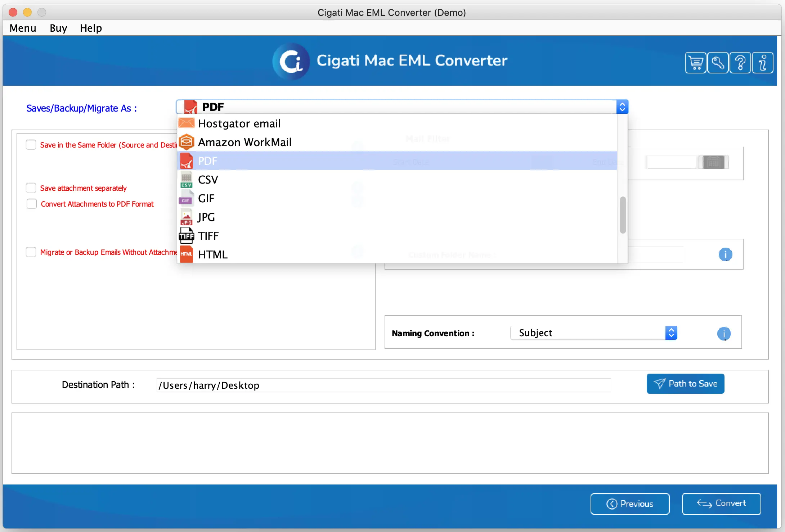Click the Previous button
The height and width of the screenshot is (532, 785).
[x=630, y=504]
